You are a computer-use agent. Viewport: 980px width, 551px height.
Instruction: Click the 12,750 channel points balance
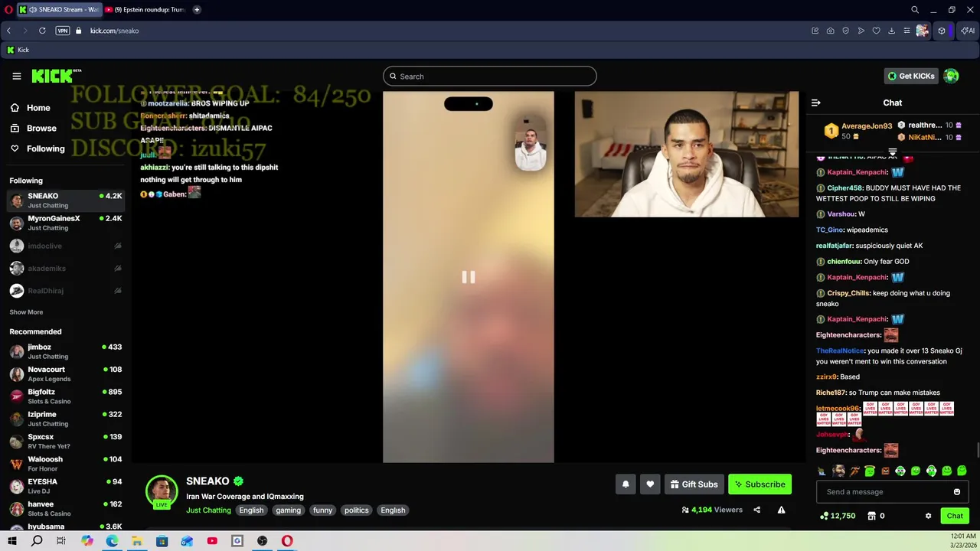point(838,516)
